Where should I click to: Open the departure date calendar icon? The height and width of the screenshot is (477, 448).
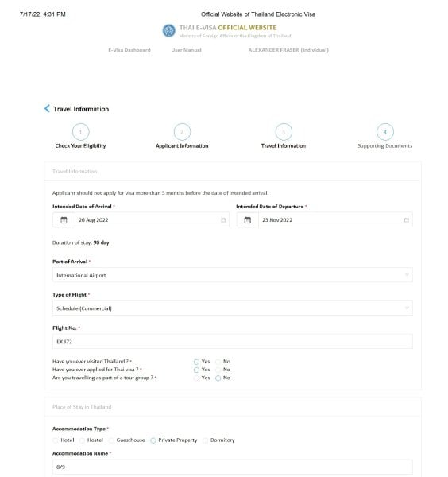[x=247, y=220]
